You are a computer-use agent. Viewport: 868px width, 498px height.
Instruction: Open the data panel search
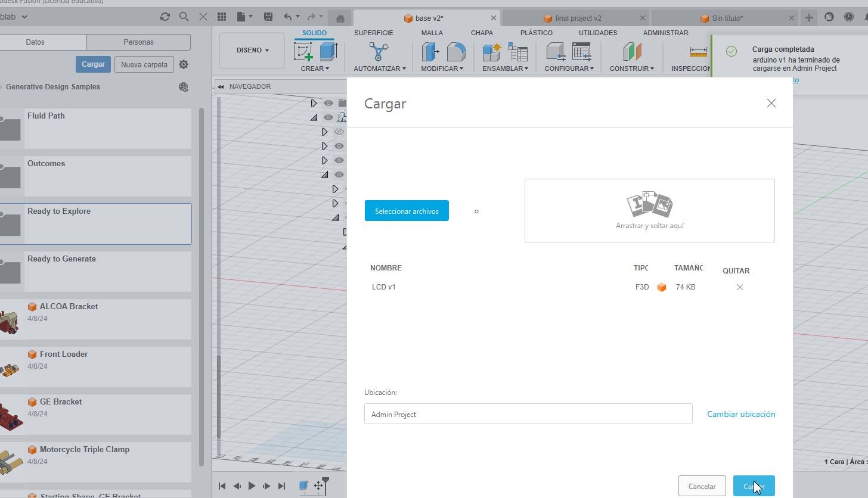(184, 17)
